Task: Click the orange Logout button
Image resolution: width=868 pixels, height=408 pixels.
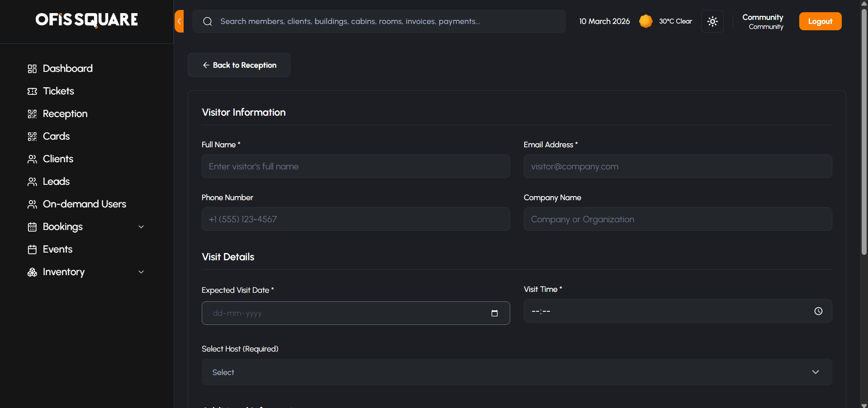Action: [x=820, y=21]
